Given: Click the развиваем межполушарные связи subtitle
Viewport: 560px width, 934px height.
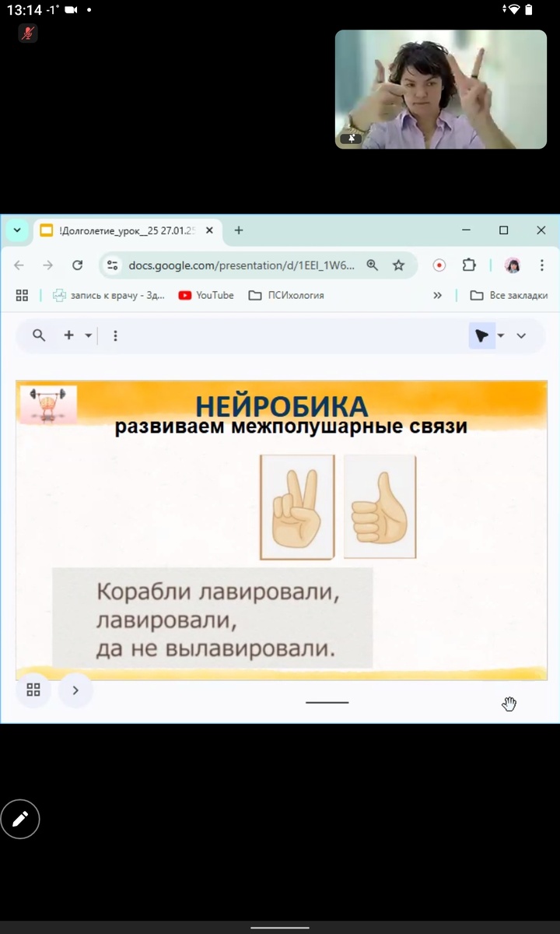Looking at the screenshot, I should [x=291, y=427].
